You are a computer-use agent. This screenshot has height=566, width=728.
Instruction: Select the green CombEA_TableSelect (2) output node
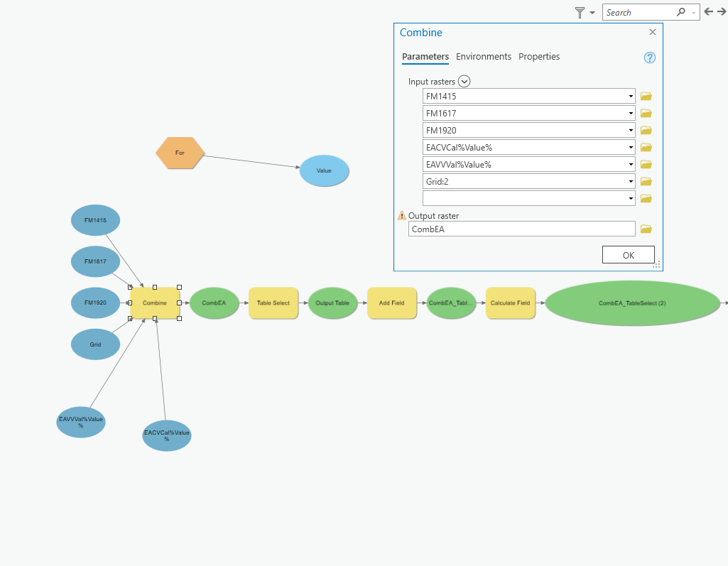point(632,303)
